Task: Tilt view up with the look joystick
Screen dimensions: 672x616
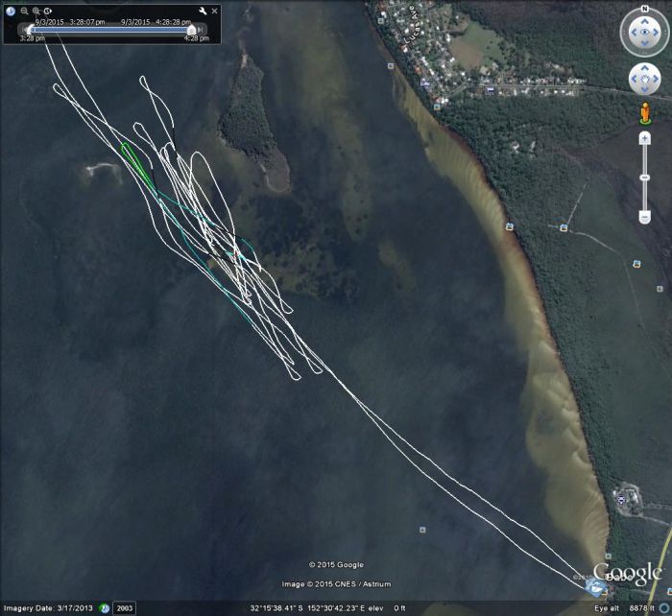Action: coord(643,23)
